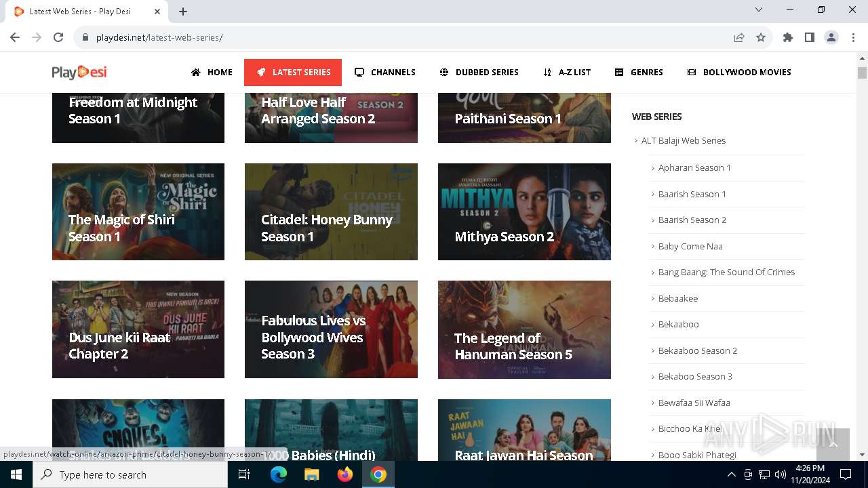Screen dimensions: 868x488
Task: Open the Chrome three-dot menu
Action: tap(853, 37)
